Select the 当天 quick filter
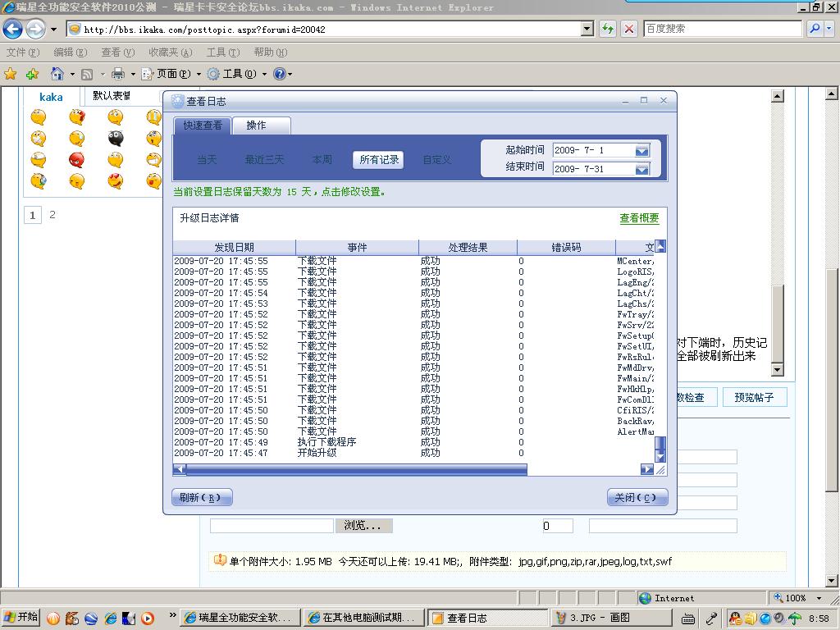 tap(207, 160)
